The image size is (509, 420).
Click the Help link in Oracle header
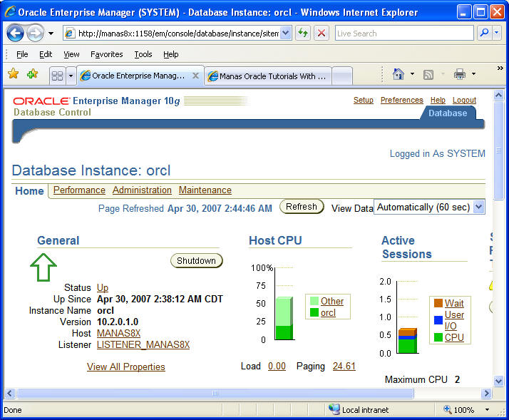(x=438, y=100)
